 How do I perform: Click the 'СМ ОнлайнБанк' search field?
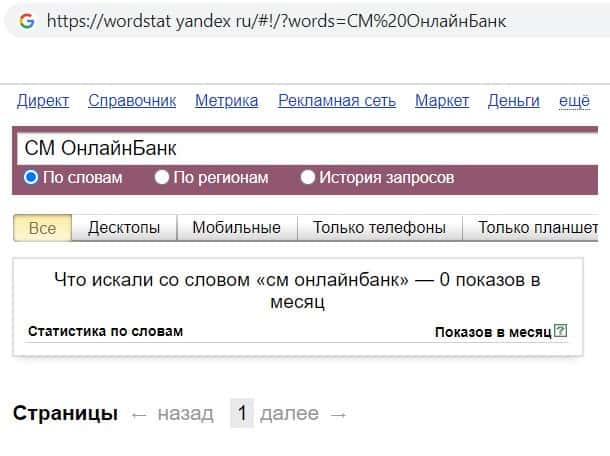[300, 149]
